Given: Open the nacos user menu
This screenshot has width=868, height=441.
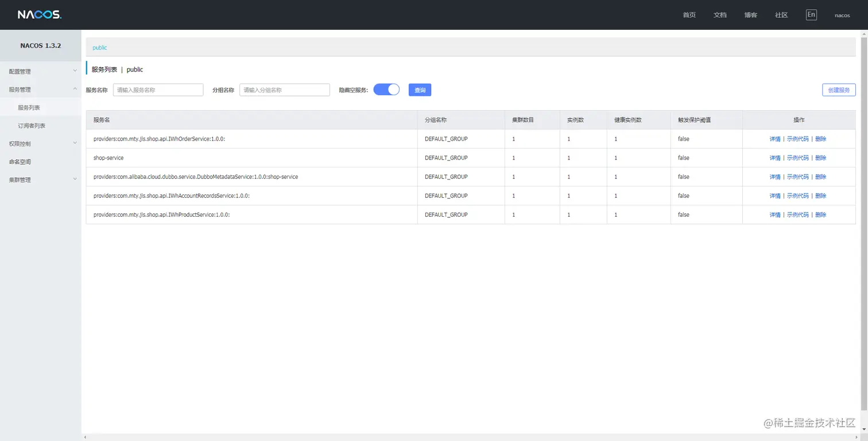Looking at the screenshot, I should pos(842,15).
